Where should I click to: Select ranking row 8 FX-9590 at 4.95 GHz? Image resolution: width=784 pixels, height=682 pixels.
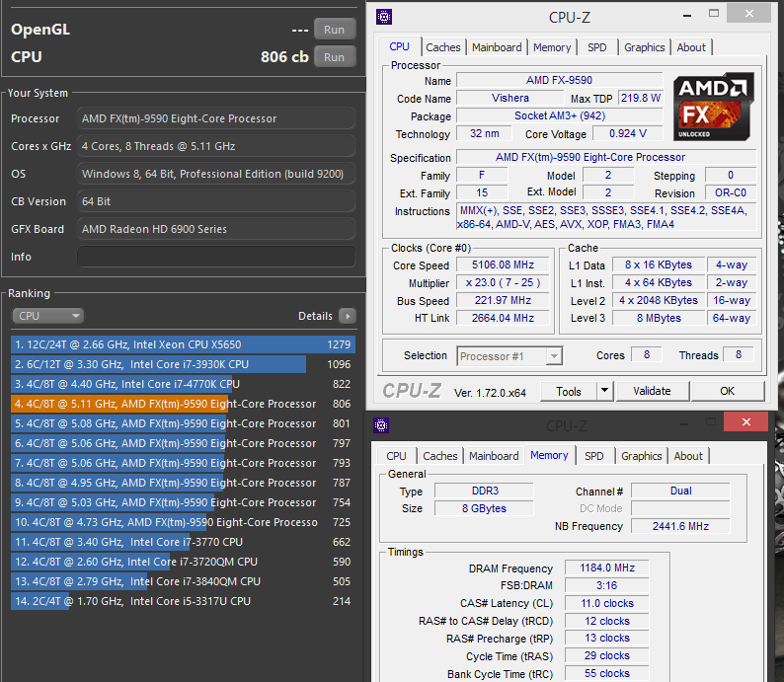tap(183, 483)
